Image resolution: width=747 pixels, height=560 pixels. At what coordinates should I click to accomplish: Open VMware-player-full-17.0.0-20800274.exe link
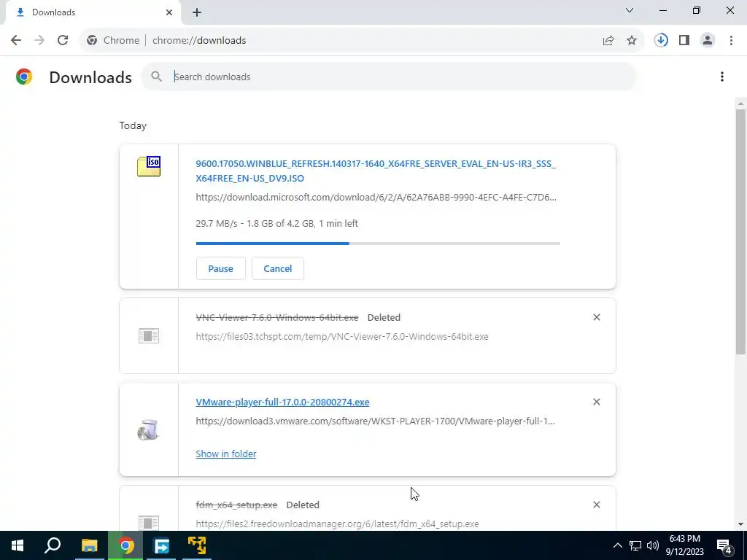point(282,402)
